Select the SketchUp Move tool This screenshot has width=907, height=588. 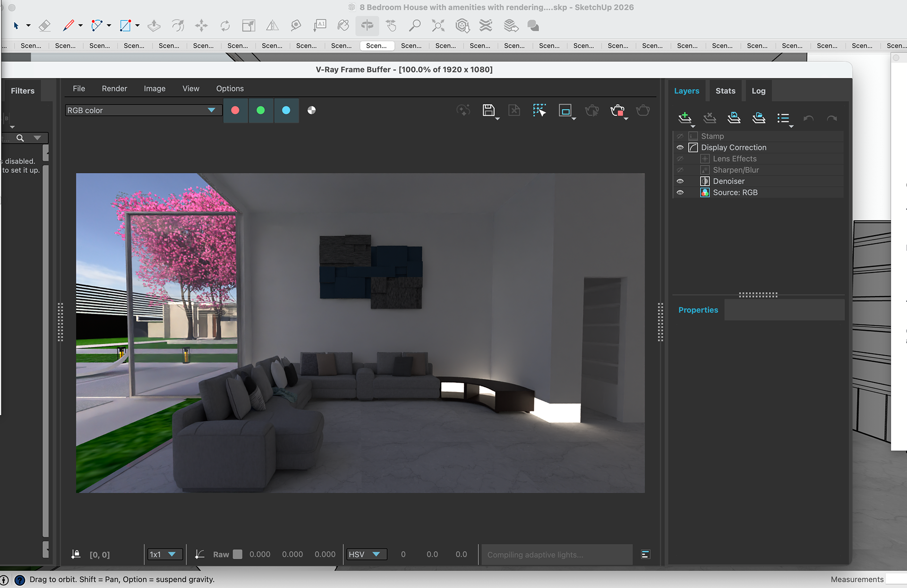tap(201, 26)
